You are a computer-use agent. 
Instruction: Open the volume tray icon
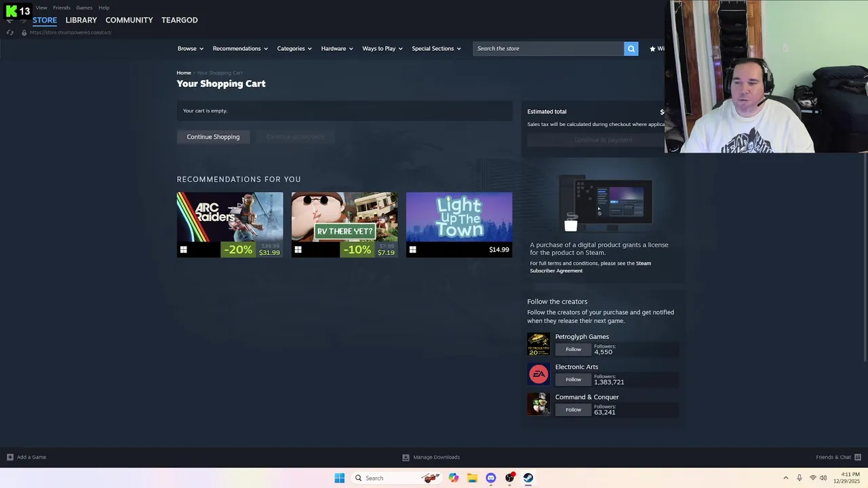824,478
